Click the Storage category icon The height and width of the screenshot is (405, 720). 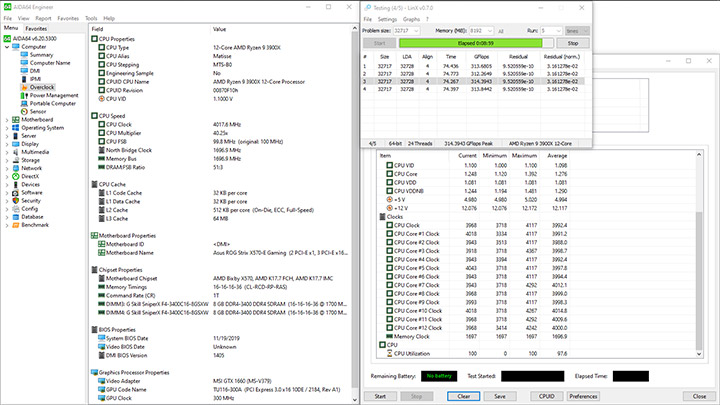(x=16, y=160)
